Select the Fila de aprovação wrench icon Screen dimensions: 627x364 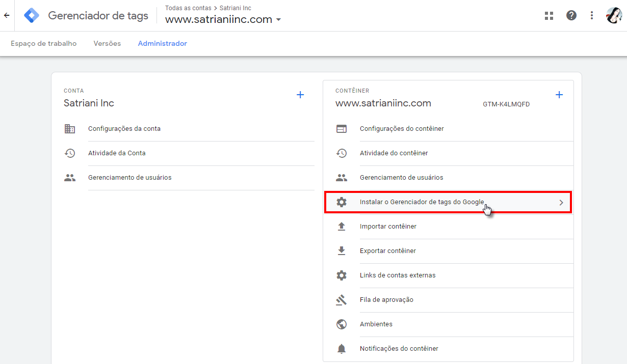342,299
